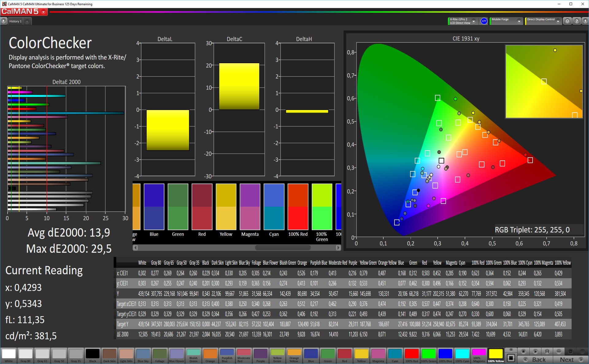Expand the swatch panel up arrow
The height and width of the screenshot is (364, 589).
tap(511, 350)
